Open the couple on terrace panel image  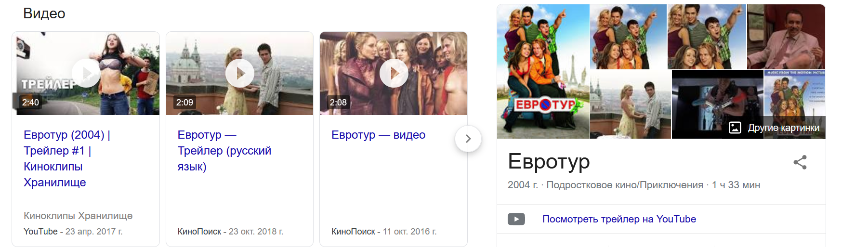pyautogui.click(x=631, y=104)
